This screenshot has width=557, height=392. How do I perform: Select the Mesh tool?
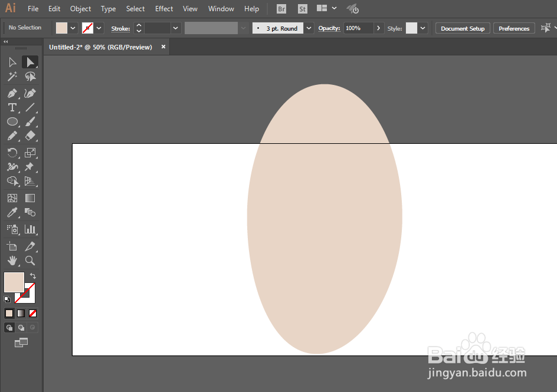[x=12, y=198]
